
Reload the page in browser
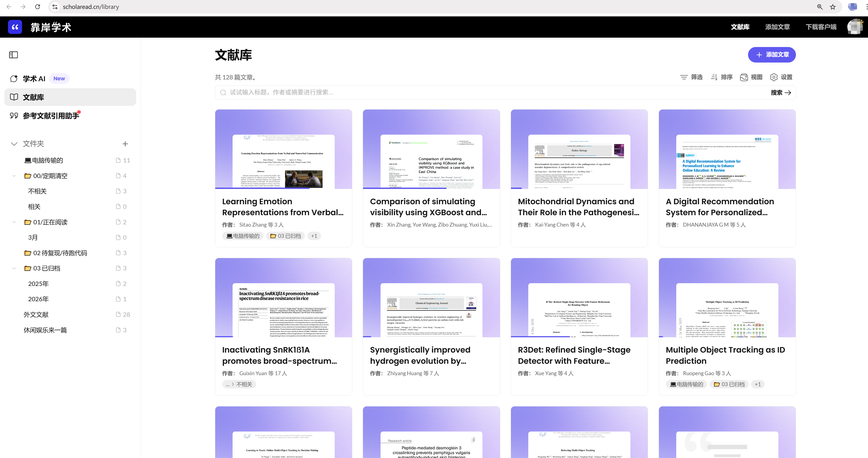37,7
